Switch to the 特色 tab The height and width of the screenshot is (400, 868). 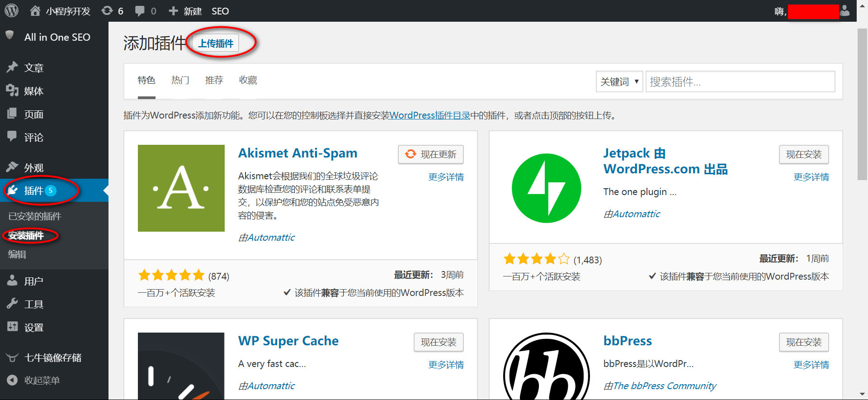click(x=146, y=81)
